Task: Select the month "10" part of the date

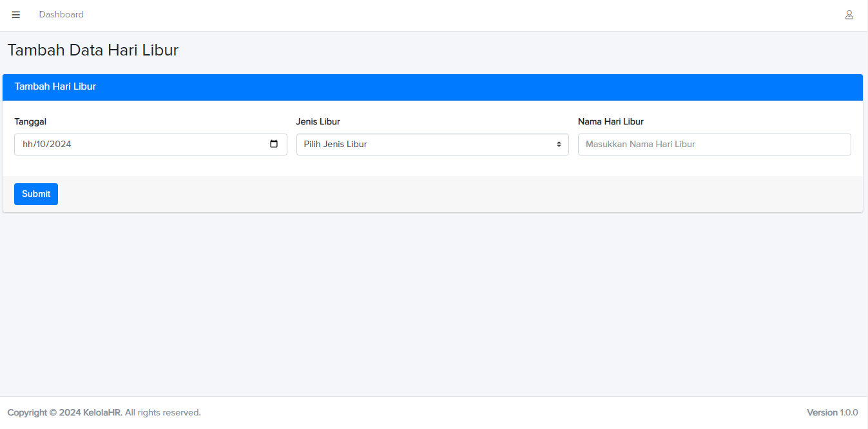Action: point(42,145)
